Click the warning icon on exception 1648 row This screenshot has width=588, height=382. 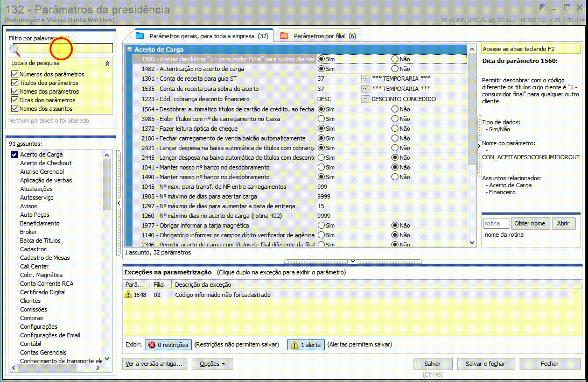tap(128, 295)
